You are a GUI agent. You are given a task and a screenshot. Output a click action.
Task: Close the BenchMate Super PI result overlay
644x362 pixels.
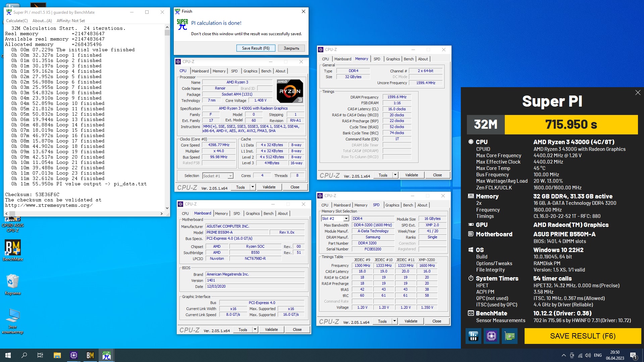(x=638, y=93)
